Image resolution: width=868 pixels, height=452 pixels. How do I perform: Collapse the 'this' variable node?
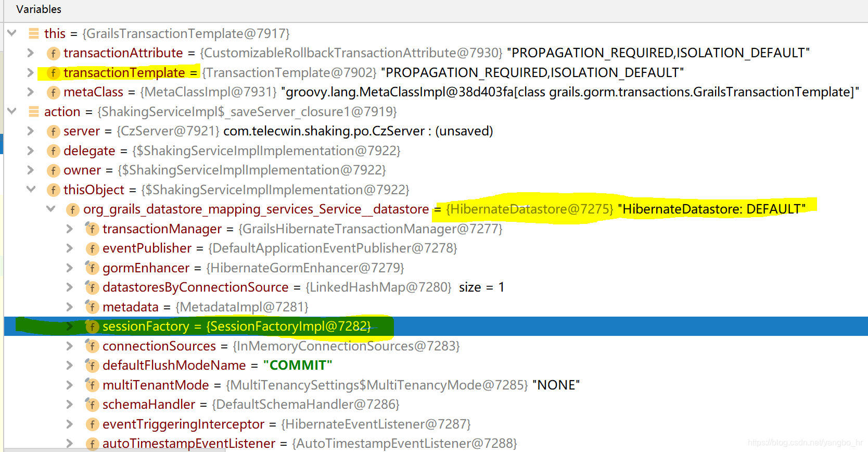(12, 33)
